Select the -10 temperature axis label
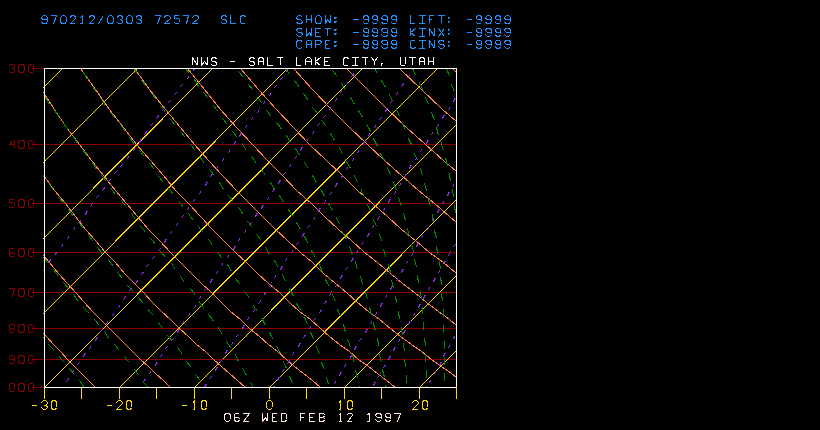The height and width of the screenshot is (430, 820). pyautogui.click(x=192, y=405)
